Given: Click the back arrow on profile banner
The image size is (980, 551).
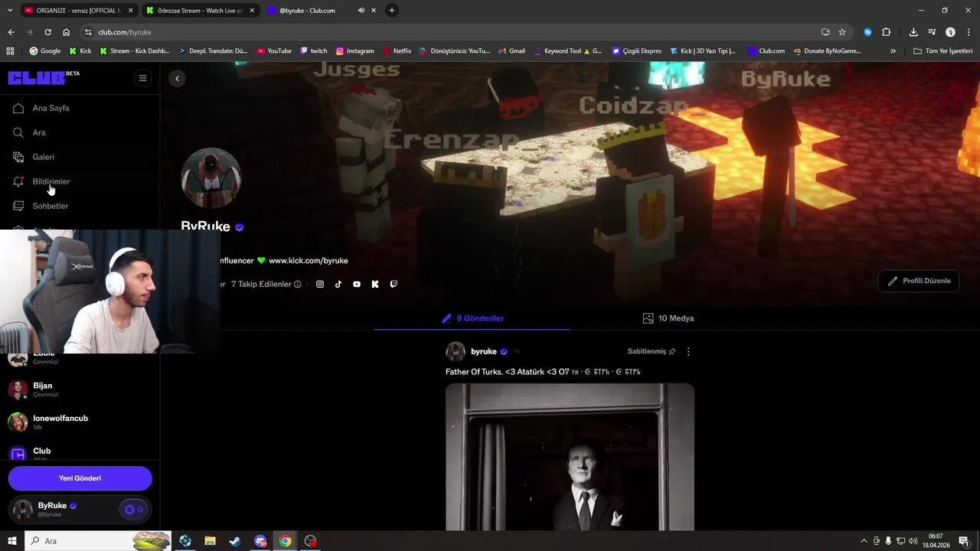Looking at the screenshot, I should click(x=177, y=78).
